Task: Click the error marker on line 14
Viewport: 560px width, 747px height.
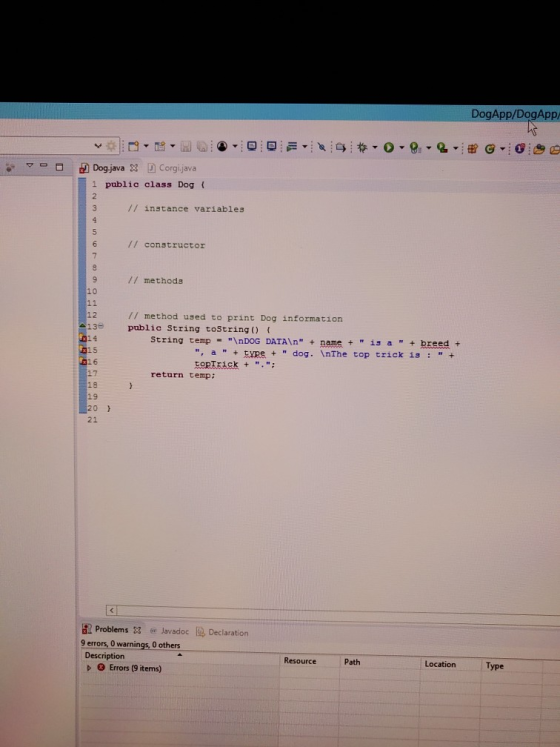Action: click(x=82, y=338)
